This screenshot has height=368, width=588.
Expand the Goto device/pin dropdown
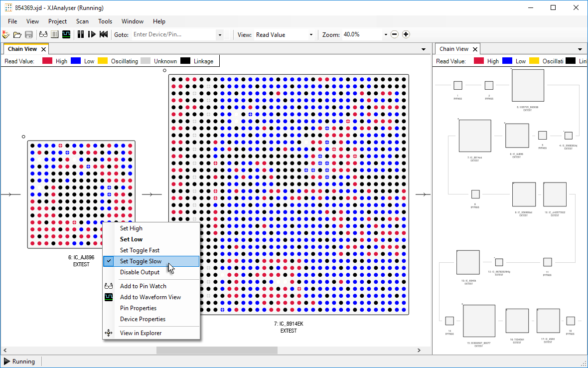click(220, 34)
